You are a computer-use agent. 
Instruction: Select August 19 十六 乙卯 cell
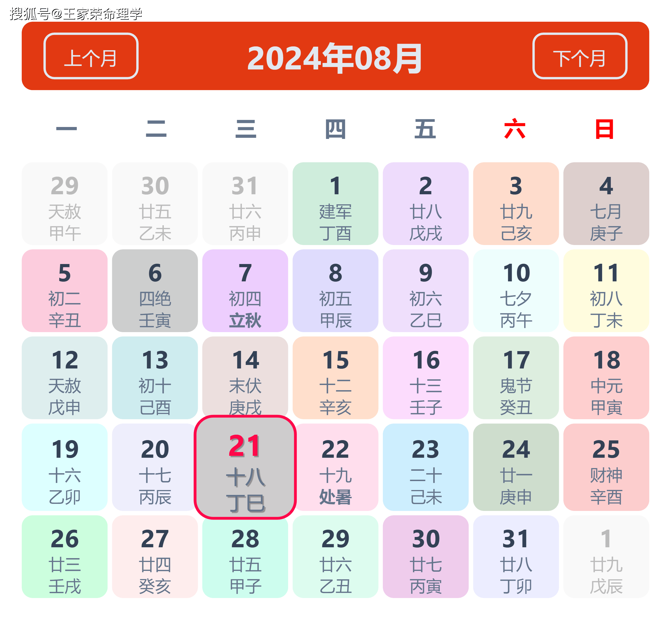click(x=65, y=467)
